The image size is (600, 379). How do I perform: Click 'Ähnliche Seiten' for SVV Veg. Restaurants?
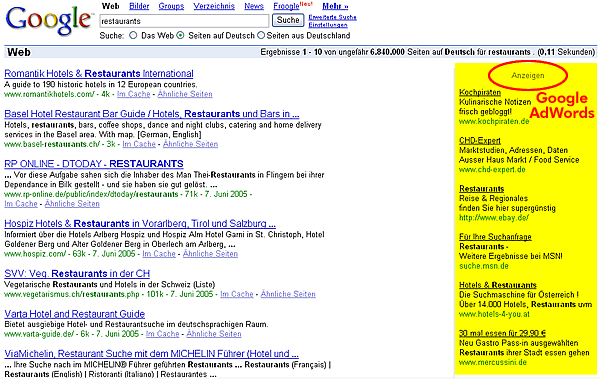tap(288, 294)
